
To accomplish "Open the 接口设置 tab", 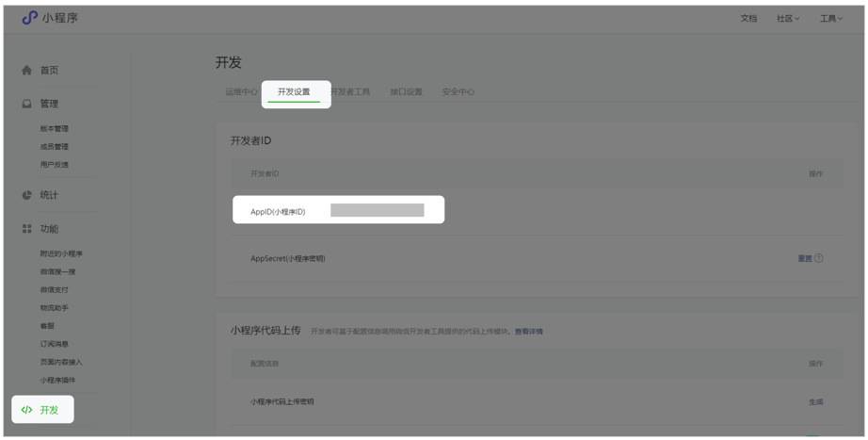I will 407,92.
